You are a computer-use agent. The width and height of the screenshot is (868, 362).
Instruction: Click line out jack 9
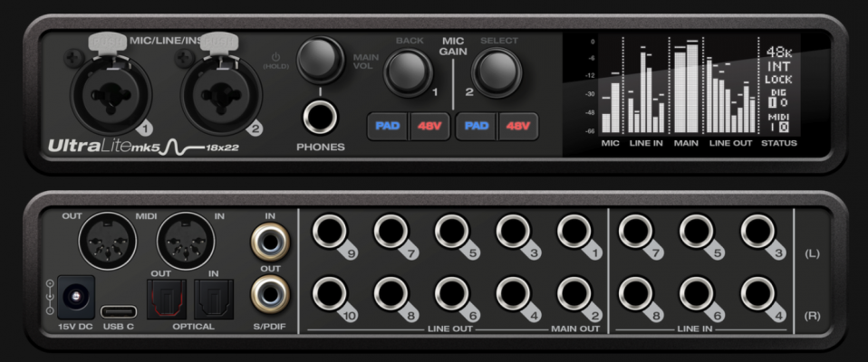[330, 231]
